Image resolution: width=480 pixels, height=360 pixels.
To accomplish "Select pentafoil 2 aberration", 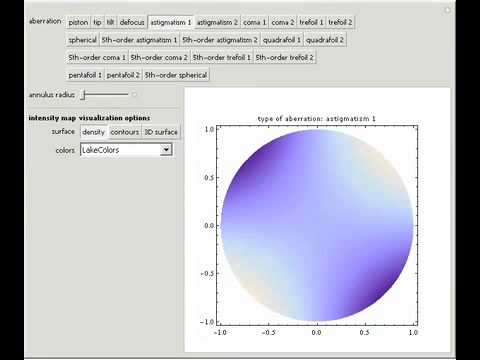I will 123,75.
